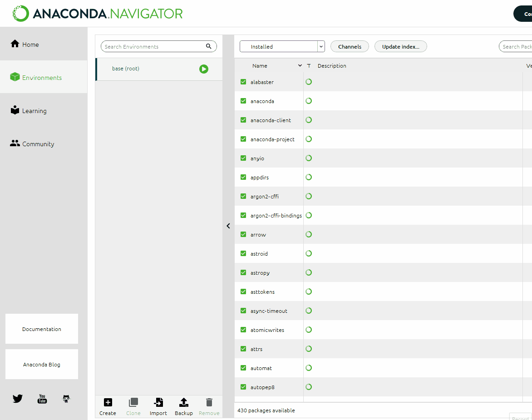Open the GitHub icon link

click(x=66, y=399)
